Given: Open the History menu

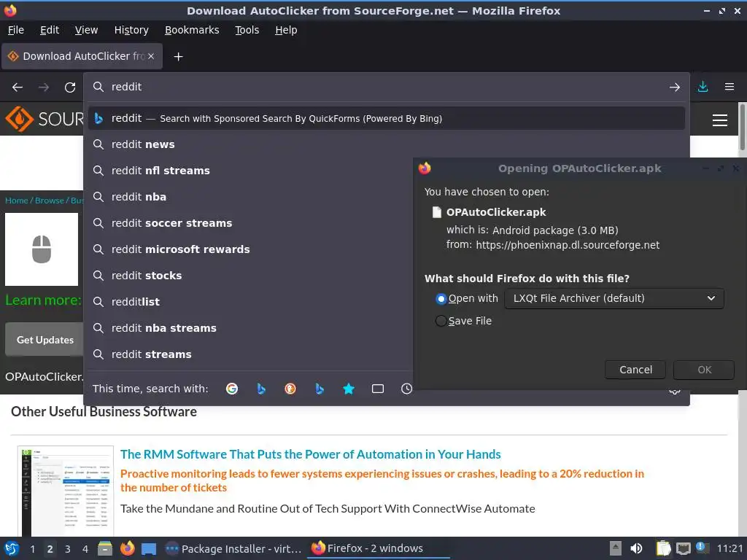Looking at the screenshot, I should click(x=131, y=30).
